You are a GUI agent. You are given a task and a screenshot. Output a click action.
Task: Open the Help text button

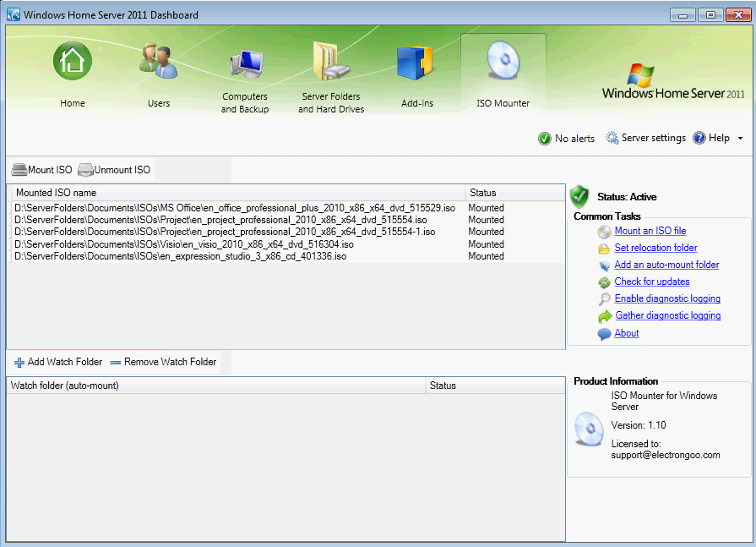click(719, 138)
